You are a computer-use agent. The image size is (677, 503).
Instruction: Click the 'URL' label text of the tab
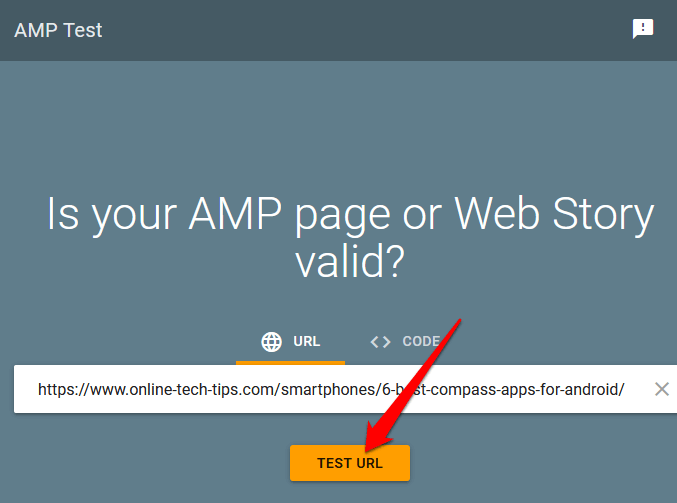click(x=307, y=342)
